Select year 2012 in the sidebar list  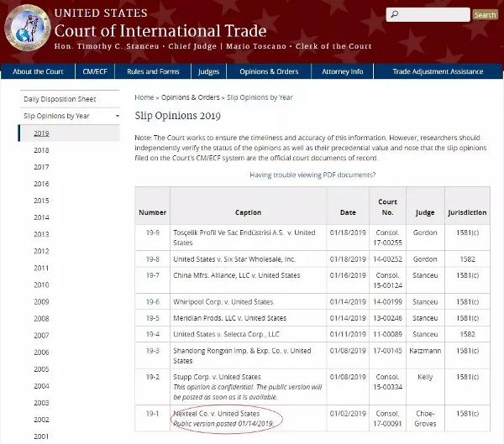coord(41,251)
